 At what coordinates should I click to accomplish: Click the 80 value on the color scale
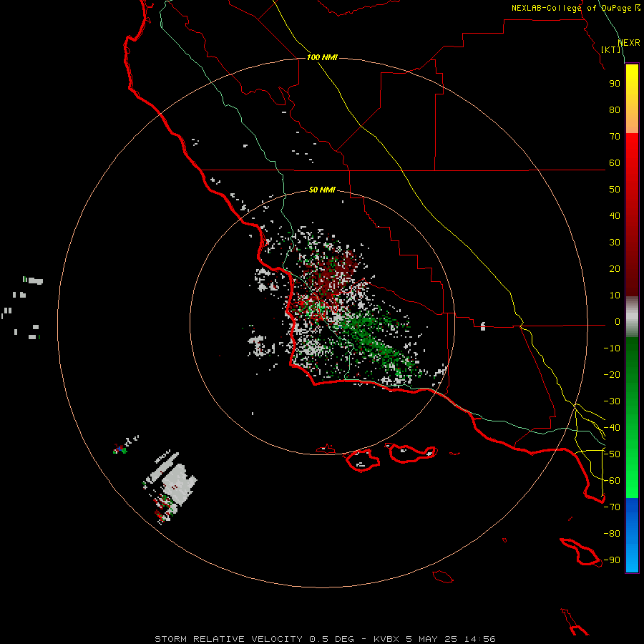pyautogui.click(x=615, y=110)
